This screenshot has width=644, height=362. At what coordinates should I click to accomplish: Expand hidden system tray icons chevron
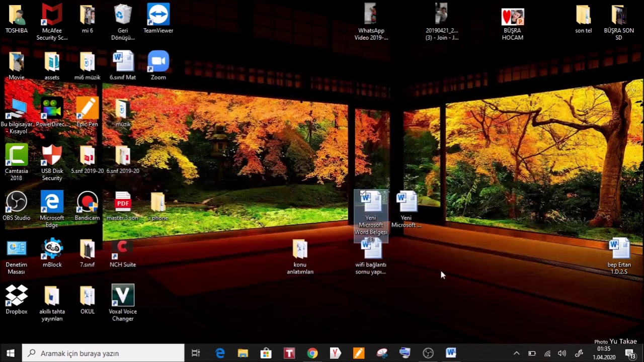coord(516,353)
